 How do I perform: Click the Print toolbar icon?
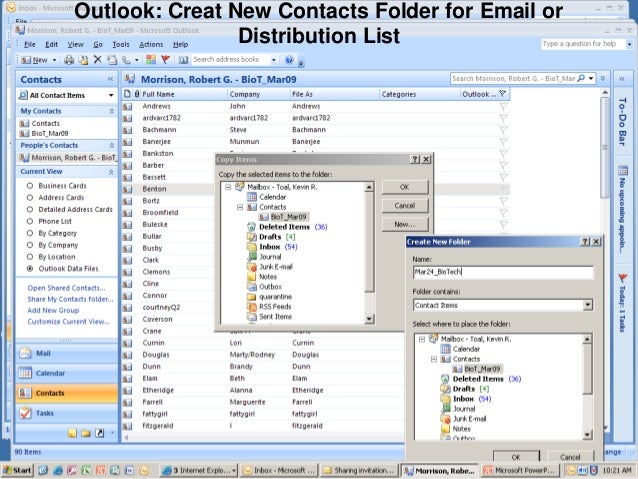69,60
